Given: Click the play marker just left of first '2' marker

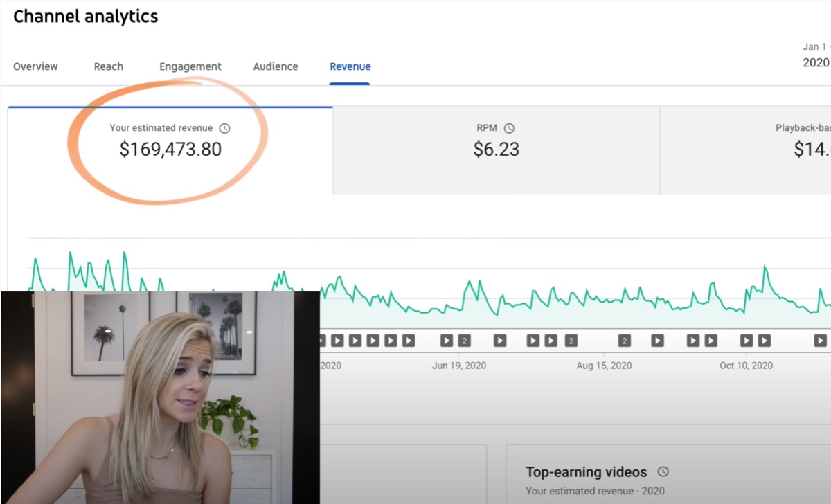Looking at the screenshot, I should coord(447,341).
